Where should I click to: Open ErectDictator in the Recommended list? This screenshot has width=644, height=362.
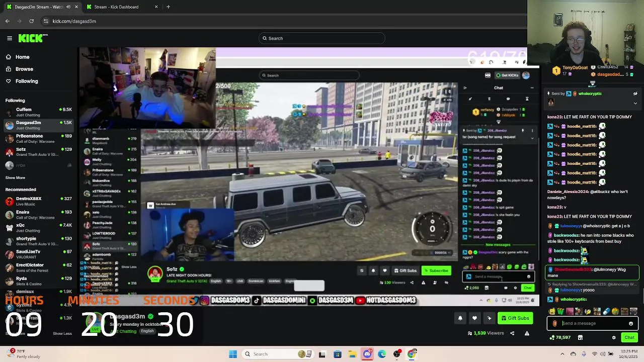click(39, 267)
